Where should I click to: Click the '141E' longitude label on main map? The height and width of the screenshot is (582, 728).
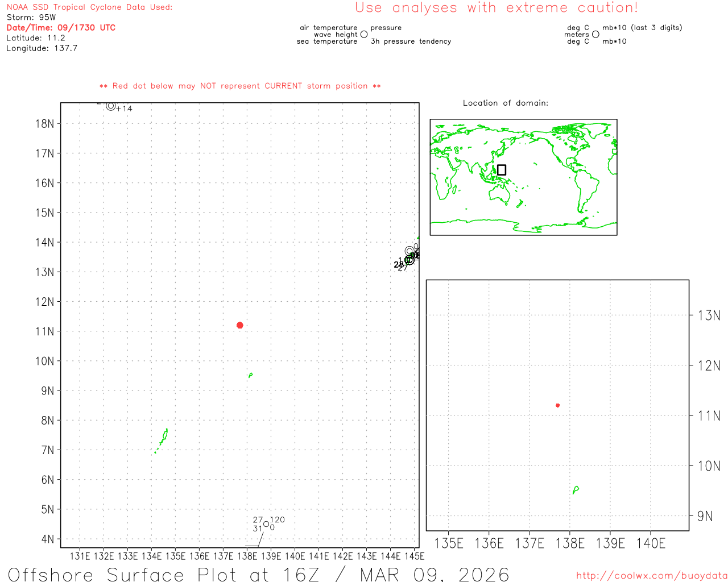pyautogui.click(x=319, y=556)
